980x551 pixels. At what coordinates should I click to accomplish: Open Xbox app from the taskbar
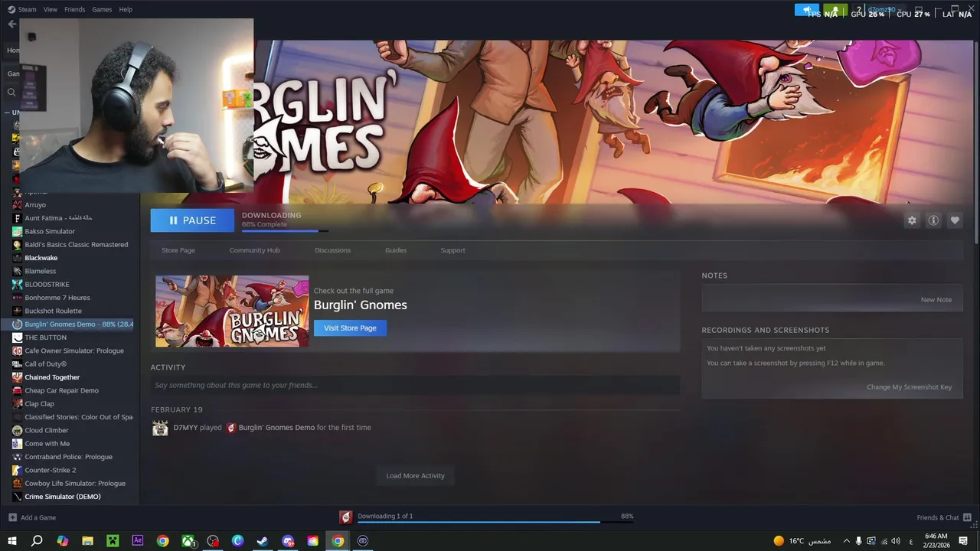[x=188, y=541]
